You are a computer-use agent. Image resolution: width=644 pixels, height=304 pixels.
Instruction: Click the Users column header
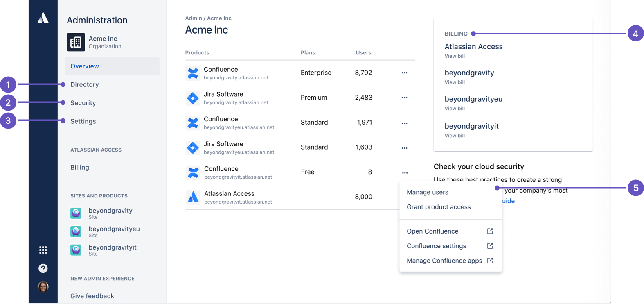(363, 53)
